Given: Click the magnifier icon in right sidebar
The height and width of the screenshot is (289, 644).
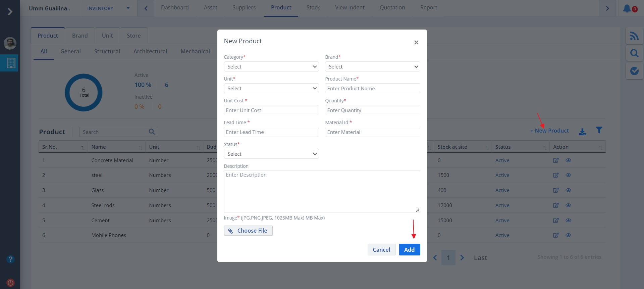Looking at the screenshot, I should pos(634,53).
